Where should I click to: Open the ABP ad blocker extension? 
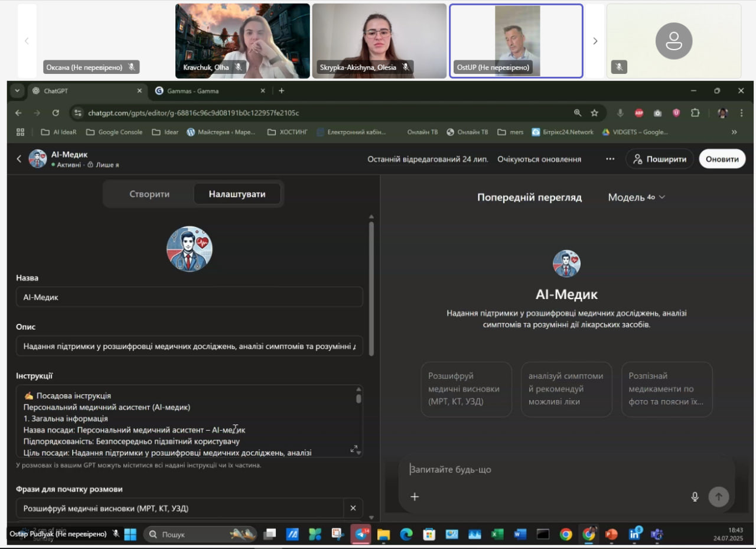639,113
